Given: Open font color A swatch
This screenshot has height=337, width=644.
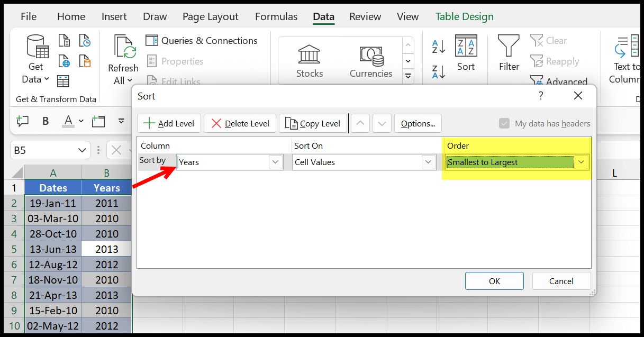Looking at the screenshot, I should (68, 121).
